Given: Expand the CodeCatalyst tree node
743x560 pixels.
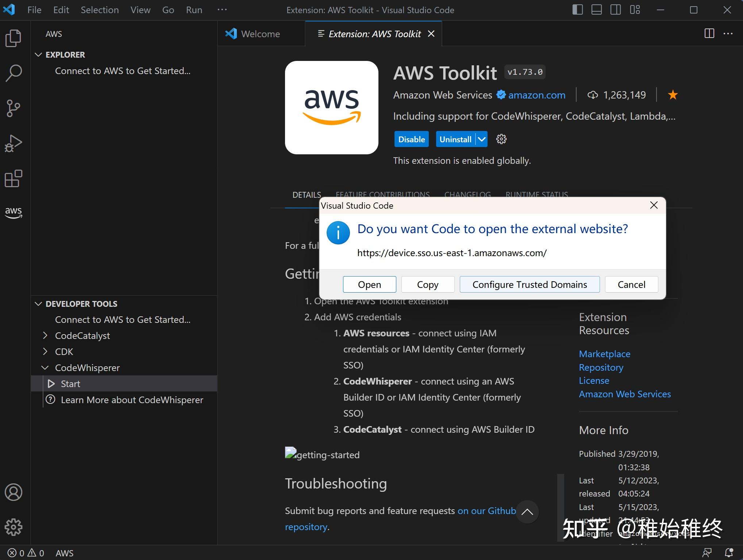Looking at the screenshot, I should [x=45, y=335].
